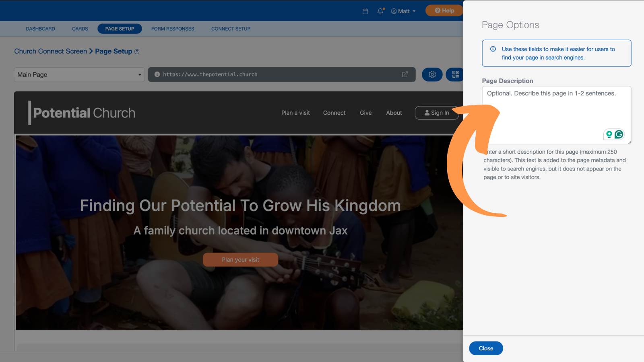Click the About navigation link
This screenshot has height=362, width=644.
(394, 113)
